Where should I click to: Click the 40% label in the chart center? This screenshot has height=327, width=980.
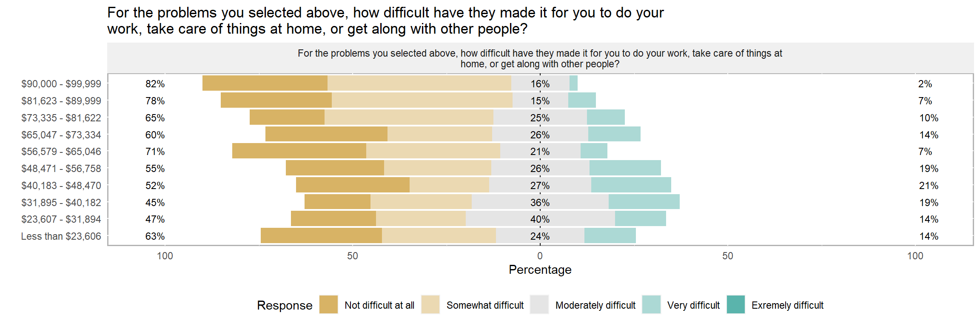540,219
